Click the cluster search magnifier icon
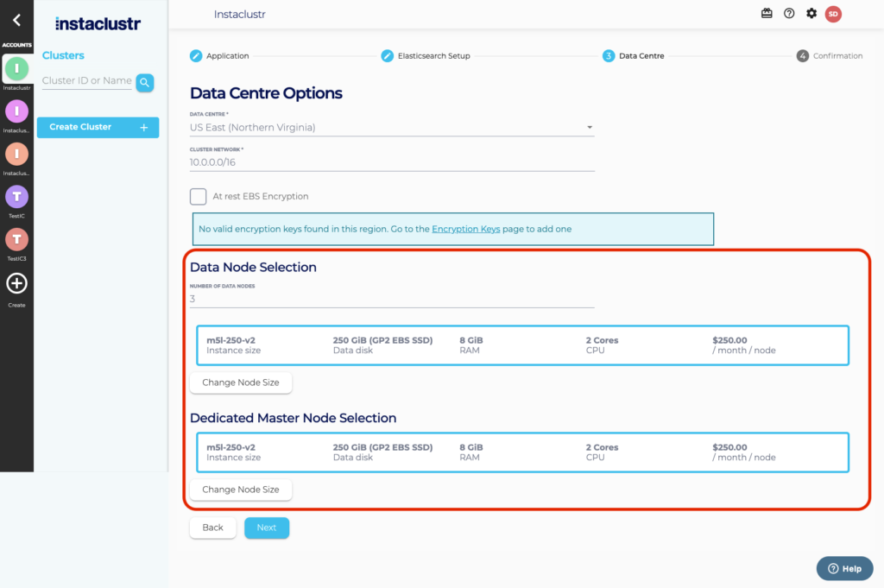884x588 pixels. 145,82
